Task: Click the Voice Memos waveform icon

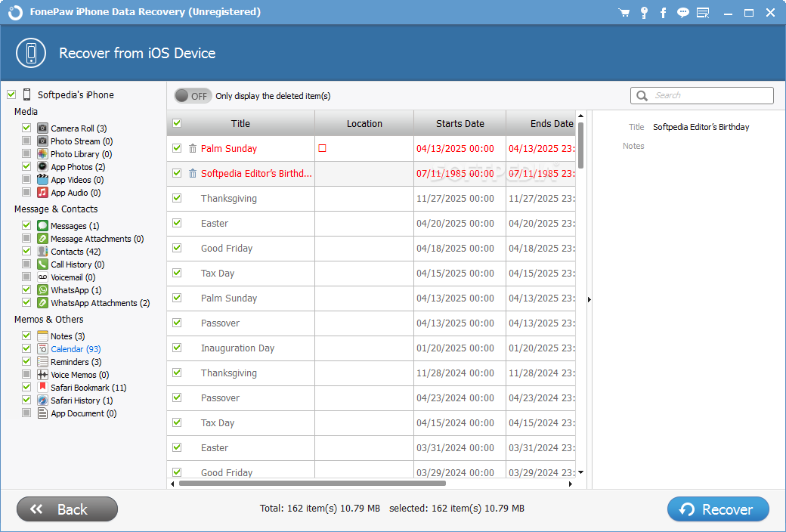Action: (42, 375)
